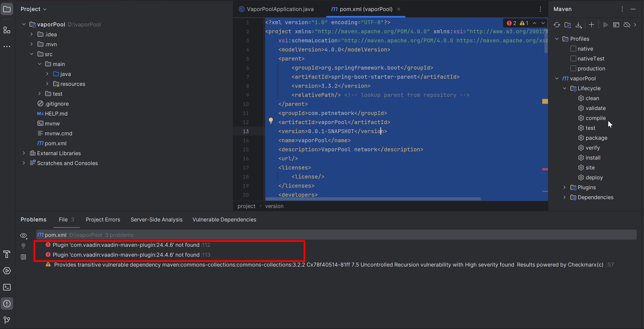The width and height of the screenshot is (644, 329).
Task: Click Execute Maven Goal icon
Action: click(x=616, y=25)
